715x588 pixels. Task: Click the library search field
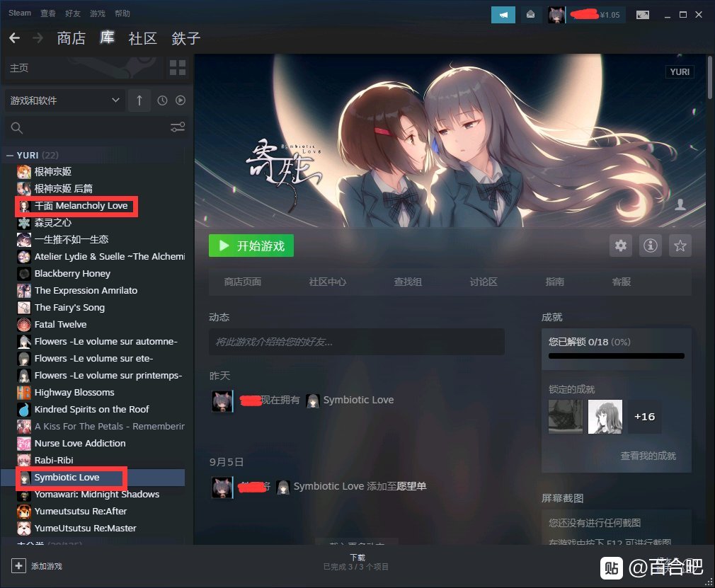(x=86, y=127)
